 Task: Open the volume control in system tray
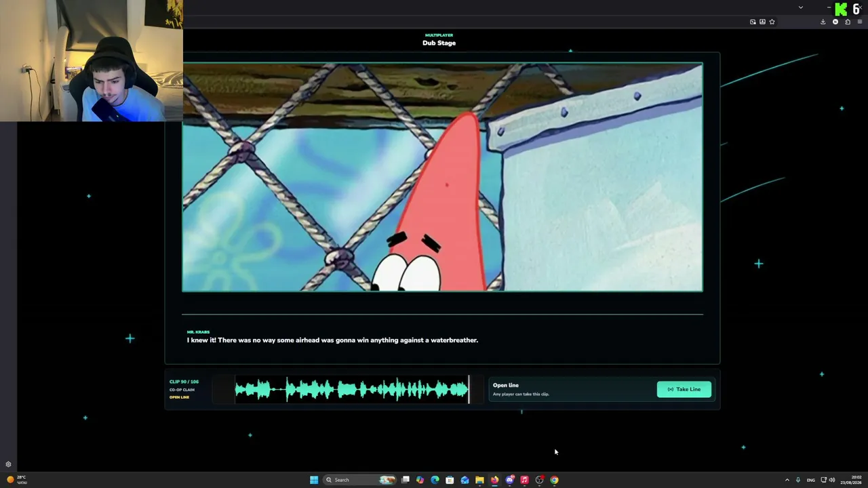coord(832,480)
